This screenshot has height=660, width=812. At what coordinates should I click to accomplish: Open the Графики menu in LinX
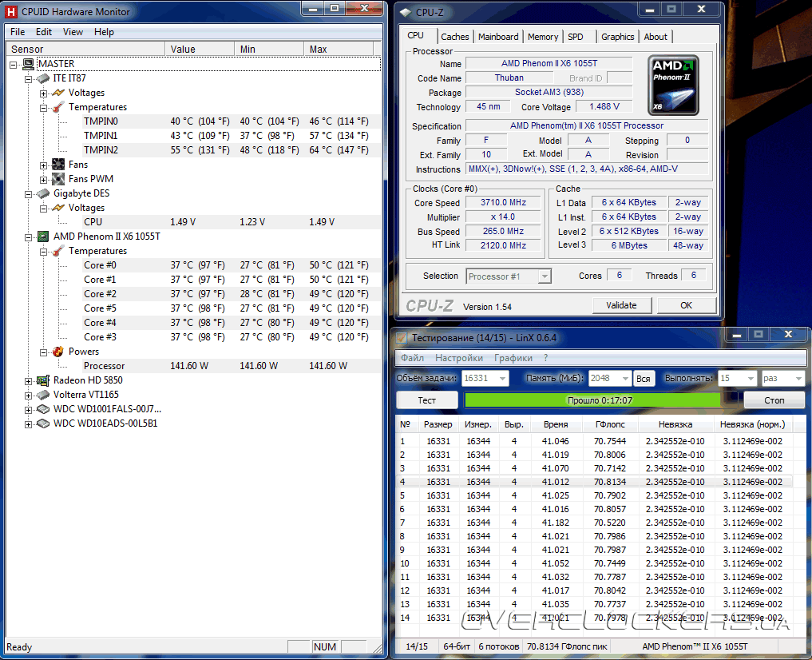pos(513,358)
